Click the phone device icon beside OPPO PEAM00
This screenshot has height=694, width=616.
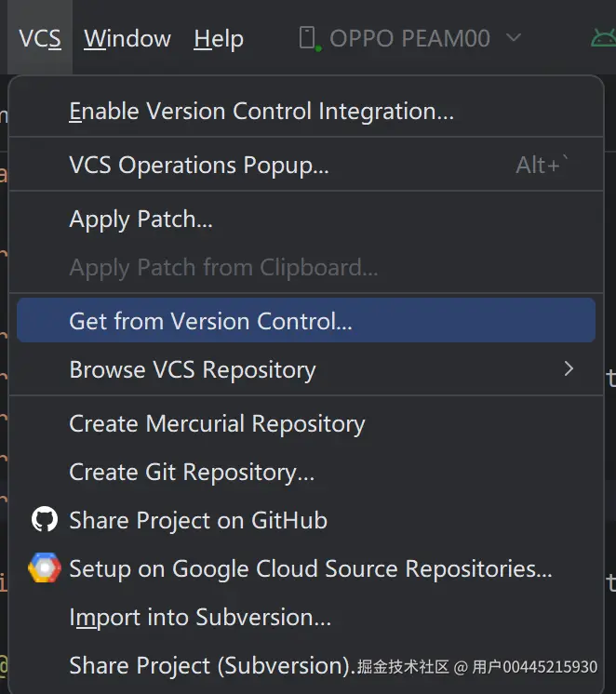tap(307, 38)
